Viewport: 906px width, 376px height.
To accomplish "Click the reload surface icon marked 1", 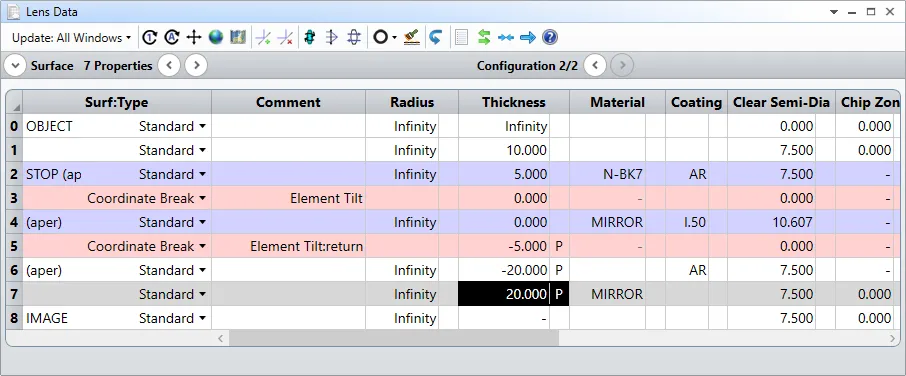I will point(150,38).
